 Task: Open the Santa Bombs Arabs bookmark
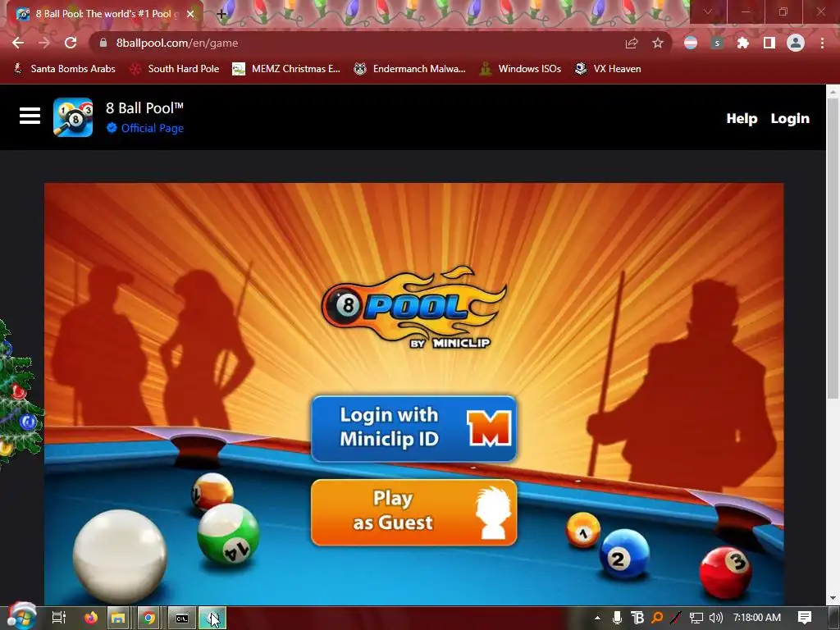tap(64, 69)
